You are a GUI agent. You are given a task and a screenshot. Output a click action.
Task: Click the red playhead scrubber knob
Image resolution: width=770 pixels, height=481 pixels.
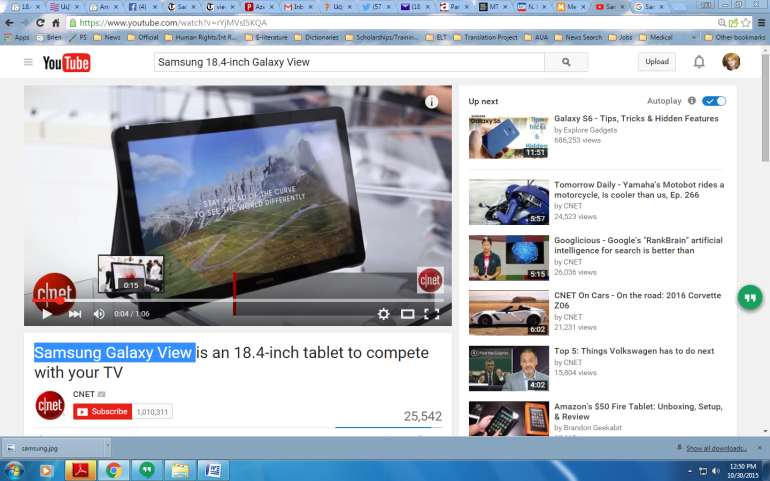coord(60,300)
